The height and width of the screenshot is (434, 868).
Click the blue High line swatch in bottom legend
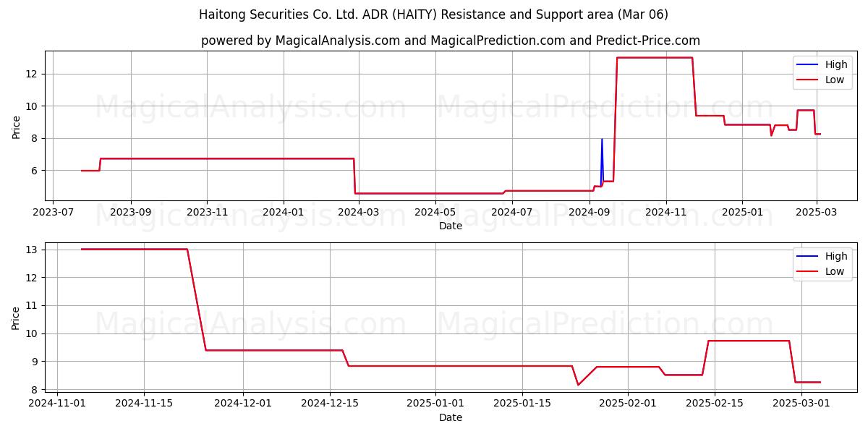point(808,257)
